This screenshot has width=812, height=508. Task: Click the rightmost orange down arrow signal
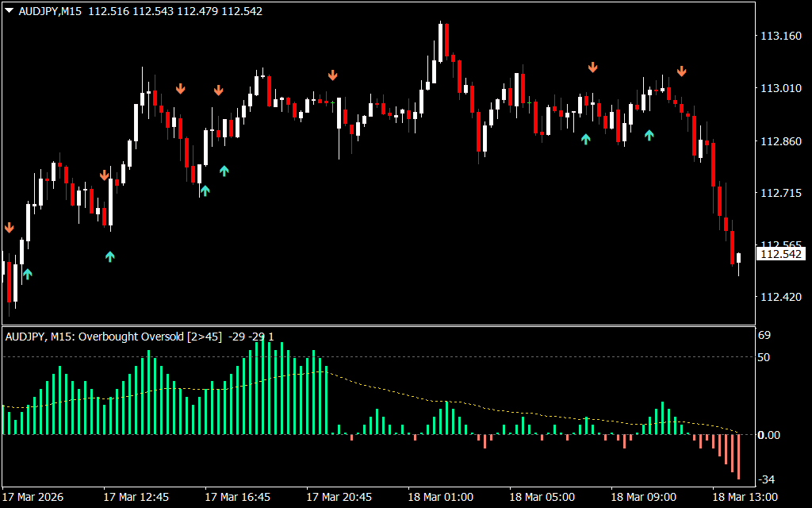[681, 72]
